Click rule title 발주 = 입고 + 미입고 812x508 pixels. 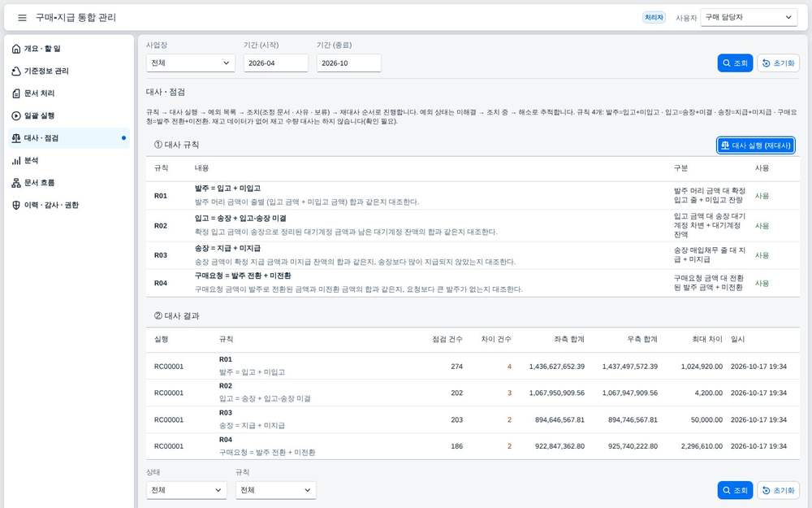tap(227, 189)
